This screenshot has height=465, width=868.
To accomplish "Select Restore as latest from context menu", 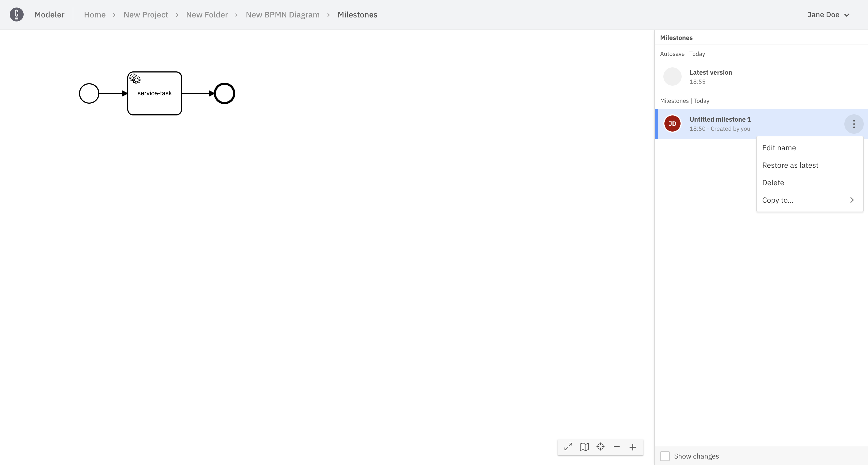I will click(x=790, y=165).
